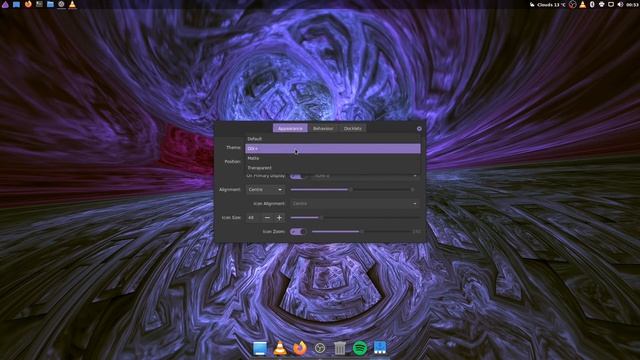Select the Default theme option
This screenshot has width=640, height=360.
click(x=333, y=139)
